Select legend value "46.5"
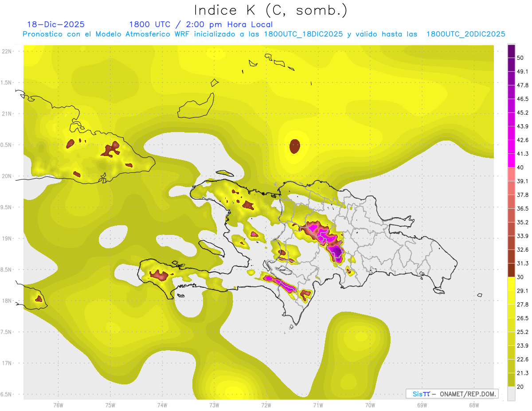Image resolution: width=532 pixels, height=411 pixels. click(x=523, y=99)
